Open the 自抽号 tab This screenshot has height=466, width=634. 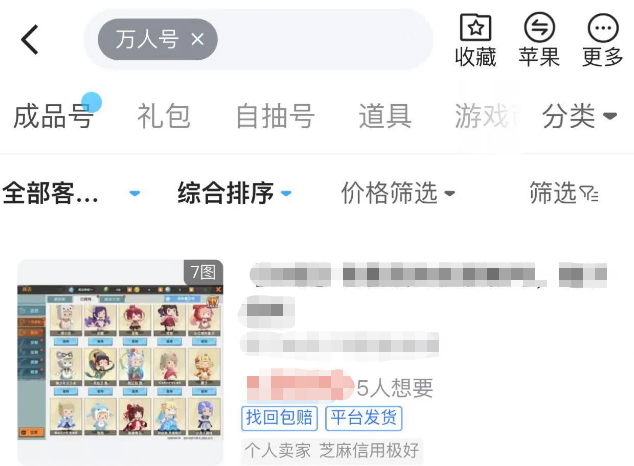275,116
